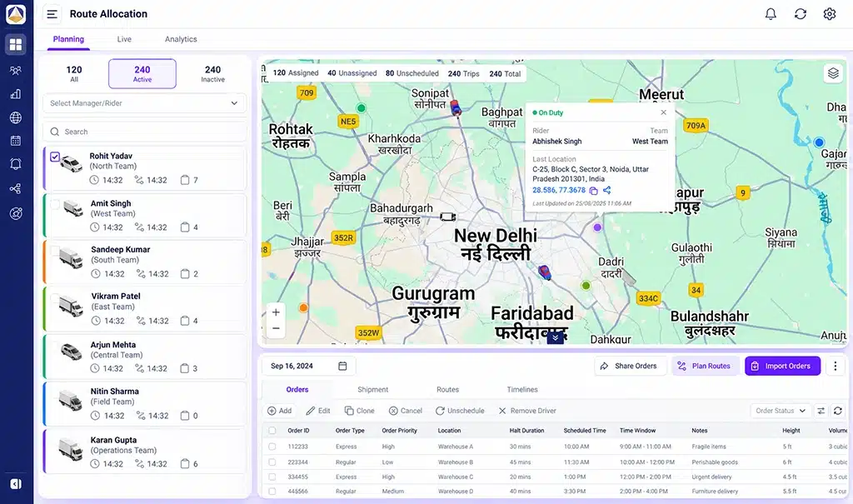The width and height of the screenshot is (853, 504).
Task: Select checkbox for order 445566
Action: click(272, 491)
